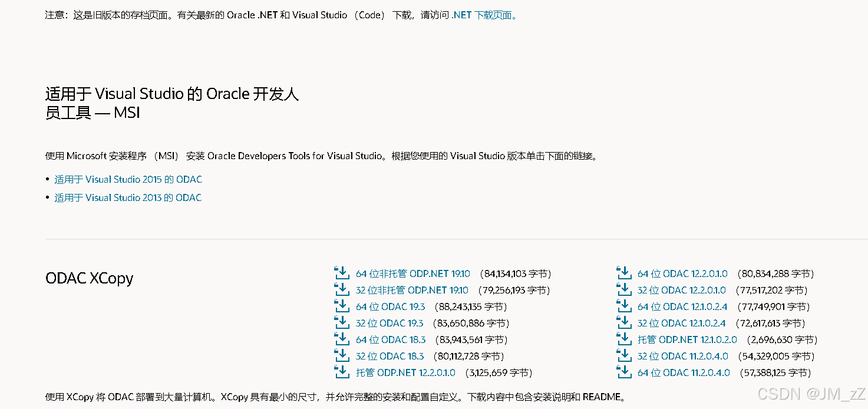Open the .NET 下载页面 link

[x=484, y=15]
